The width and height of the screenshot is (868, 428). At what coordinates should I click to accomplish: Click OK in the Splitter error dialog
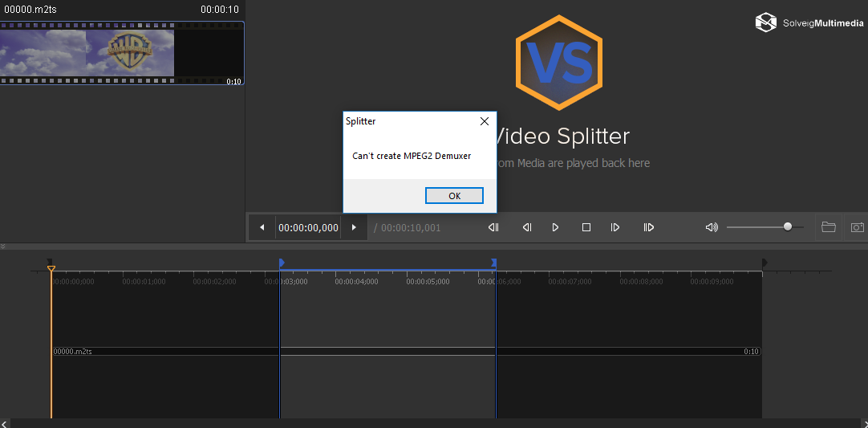click(454, 196)
